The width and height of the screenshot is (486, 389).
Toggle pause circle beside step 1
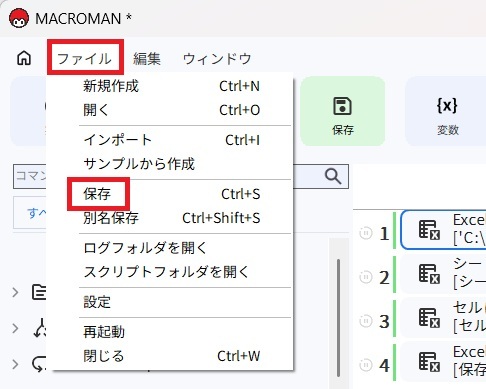(x=366, y=233)
